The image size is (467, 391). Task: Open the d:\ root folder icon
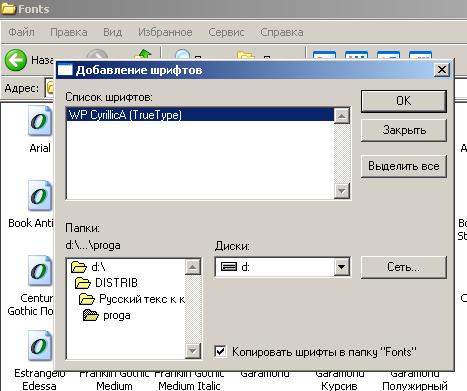tap(79, 267)
